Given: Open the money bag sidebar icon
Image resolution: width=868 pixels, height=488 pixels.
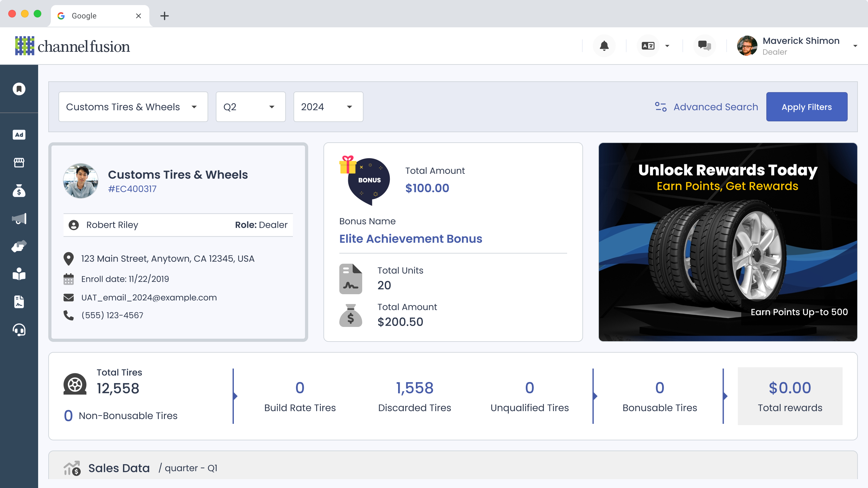Looking at the screenshot, I should (19, 191).
